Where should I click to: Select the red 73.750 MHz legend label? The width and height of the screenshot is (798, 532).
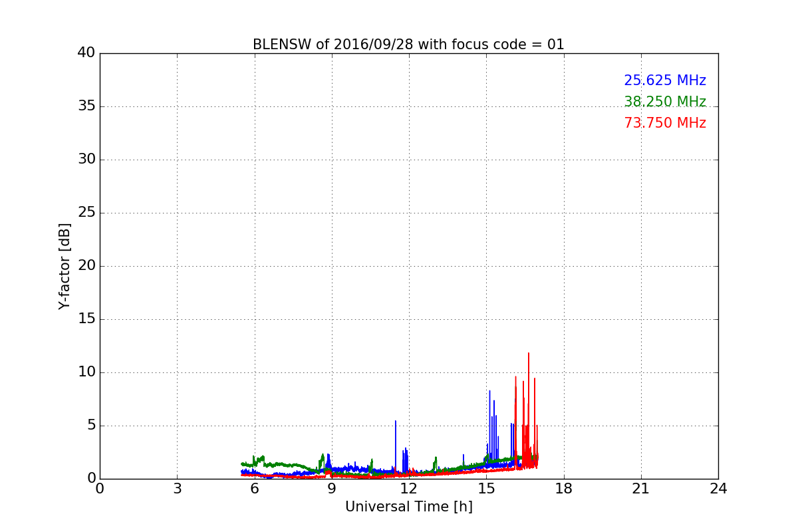[x=664, y=123]
